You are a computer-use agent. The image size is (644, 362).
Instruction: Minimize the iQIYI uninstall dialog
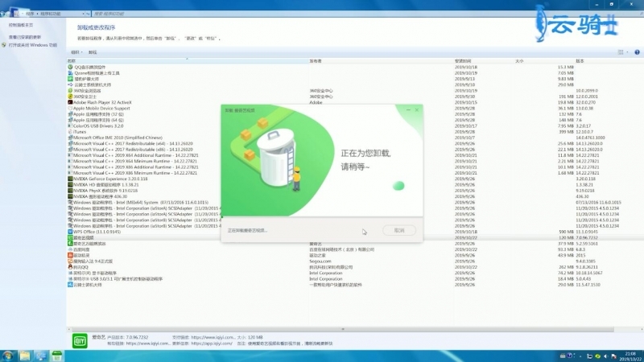408,110
